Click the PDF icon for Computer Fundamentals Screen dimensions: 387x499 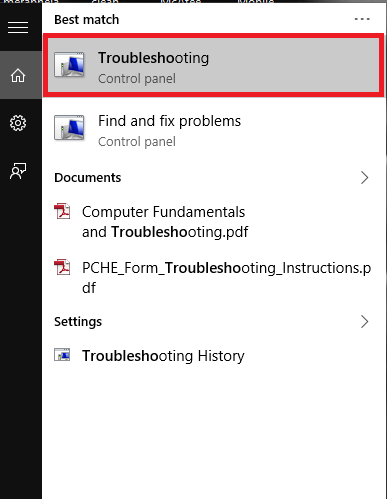(62, 211)
